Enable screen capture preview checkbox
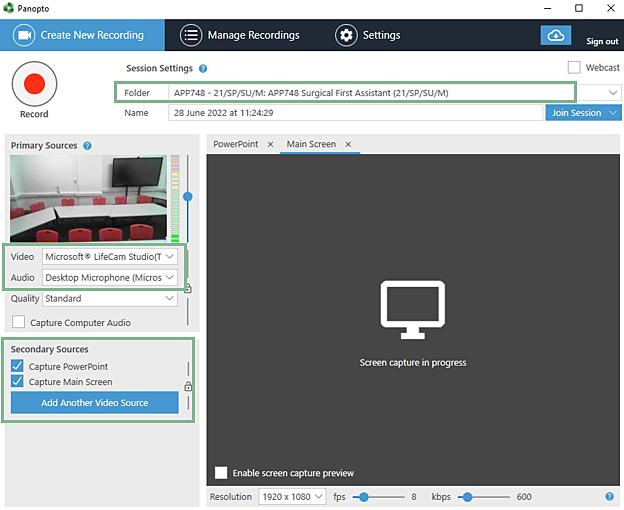Screen dimensions: 624x510 pyautogui.click(x=221, y=473)
